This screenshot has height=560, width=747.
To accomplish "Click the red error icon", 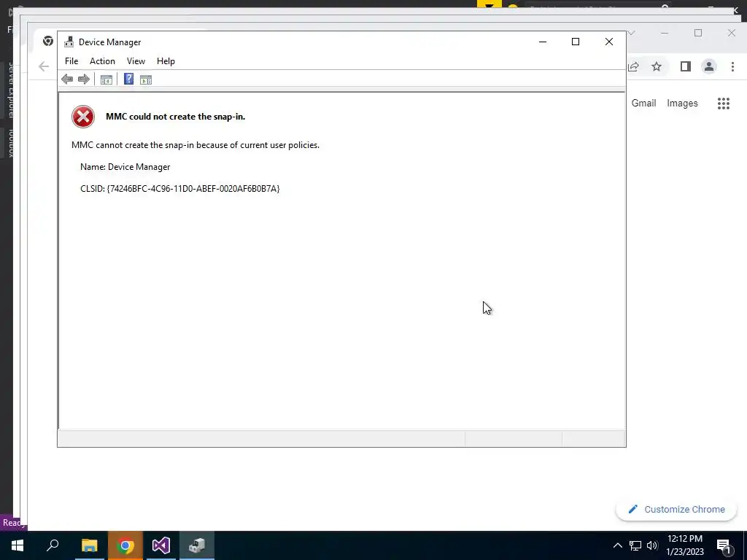I will 83,117.
